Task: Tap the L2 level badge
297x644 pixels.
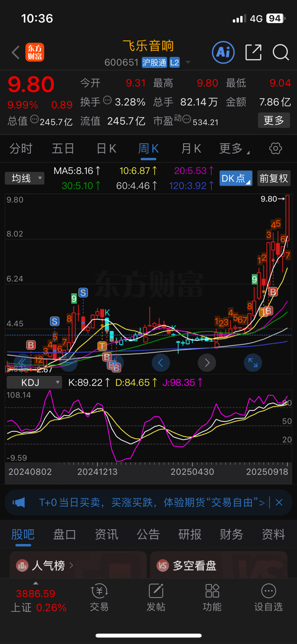Action: [175, 62]
